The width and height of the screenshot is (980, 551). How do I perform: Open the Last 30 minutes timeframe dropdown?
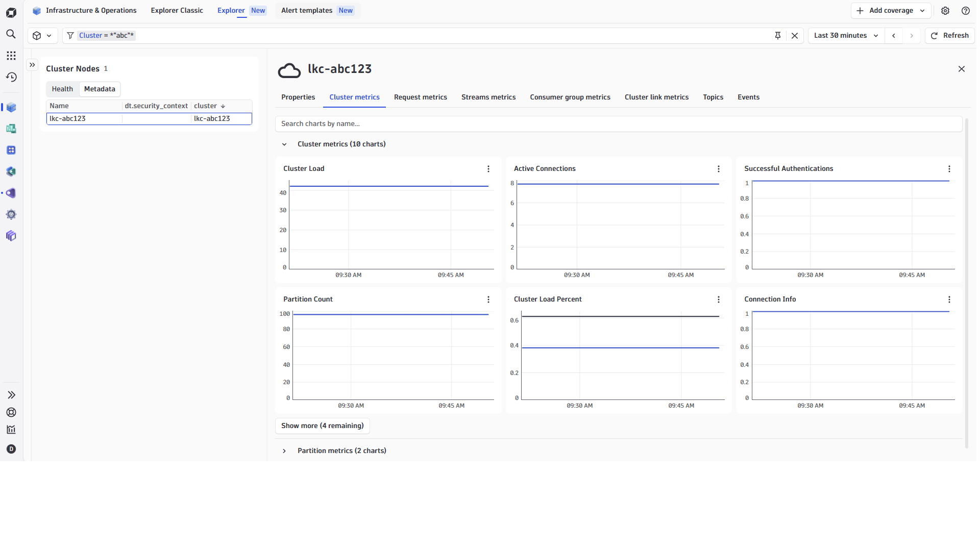coord(846,36)
